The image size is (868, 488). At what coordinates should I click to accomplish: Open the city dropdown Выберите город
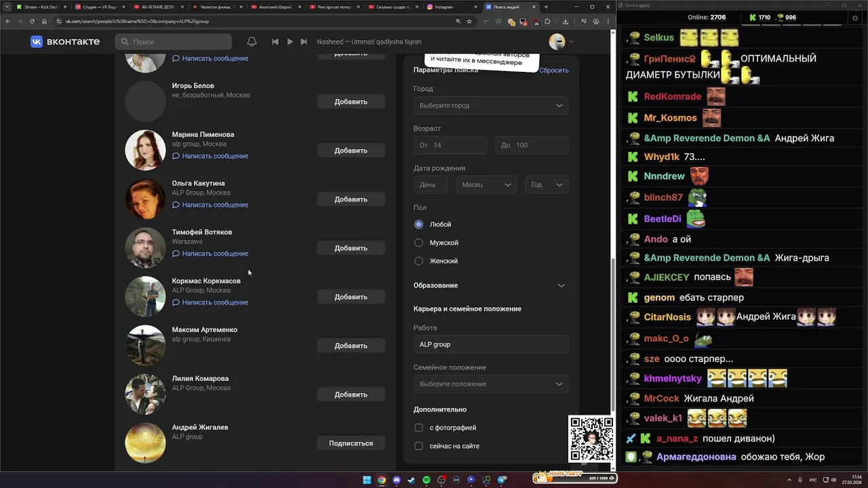click(x=491, y=106)
